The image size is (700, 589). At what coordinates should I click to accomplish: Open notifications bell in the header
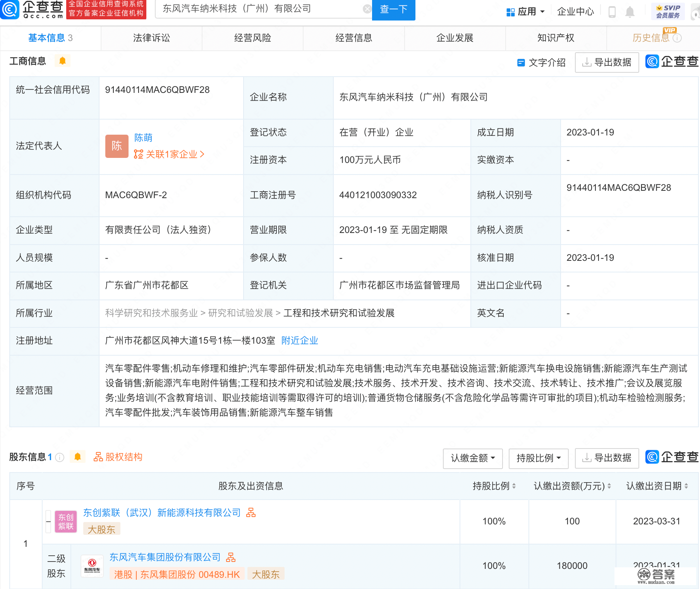tap(630, 12)
